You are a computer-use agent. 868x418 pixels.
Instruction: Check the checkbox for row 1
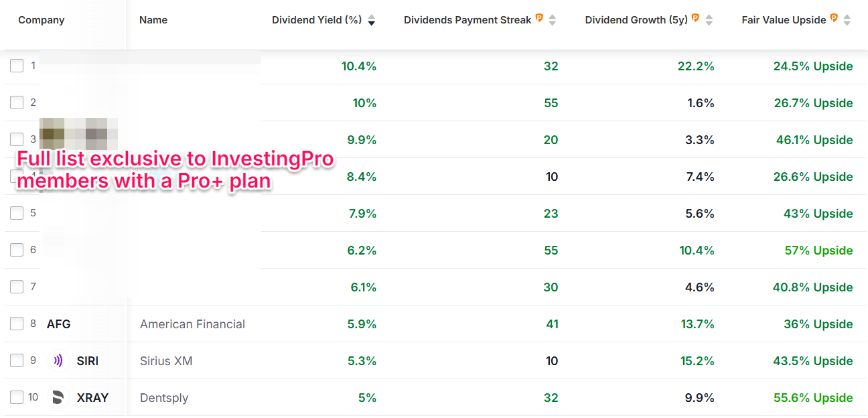(16, 65)
